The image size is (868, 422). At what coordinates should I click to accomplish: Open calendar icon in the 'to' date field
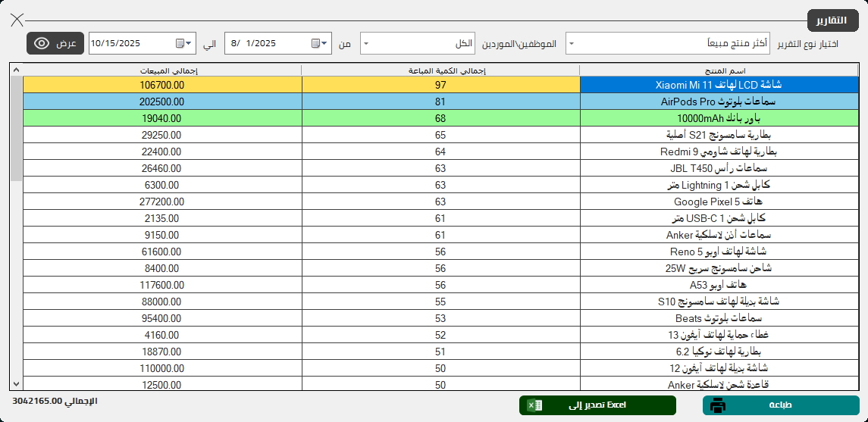pyautogui.click(x=180, y=43)
